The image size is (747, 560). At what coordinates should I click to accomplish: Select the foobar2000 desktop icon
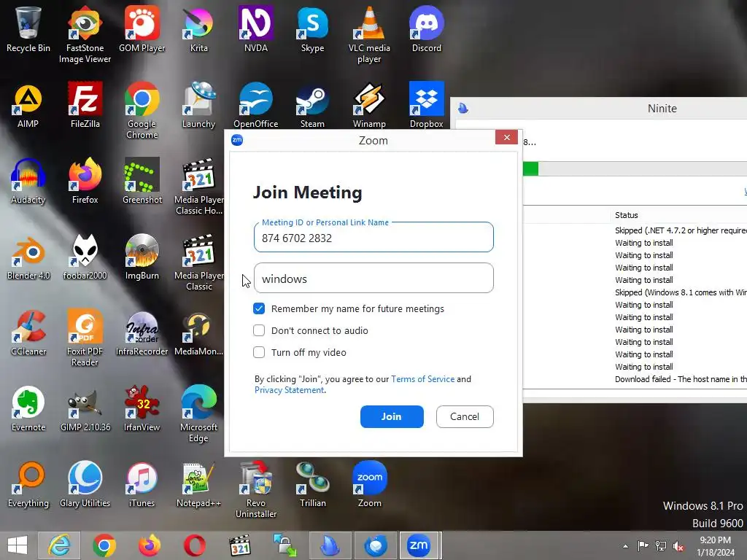point(85,257)
